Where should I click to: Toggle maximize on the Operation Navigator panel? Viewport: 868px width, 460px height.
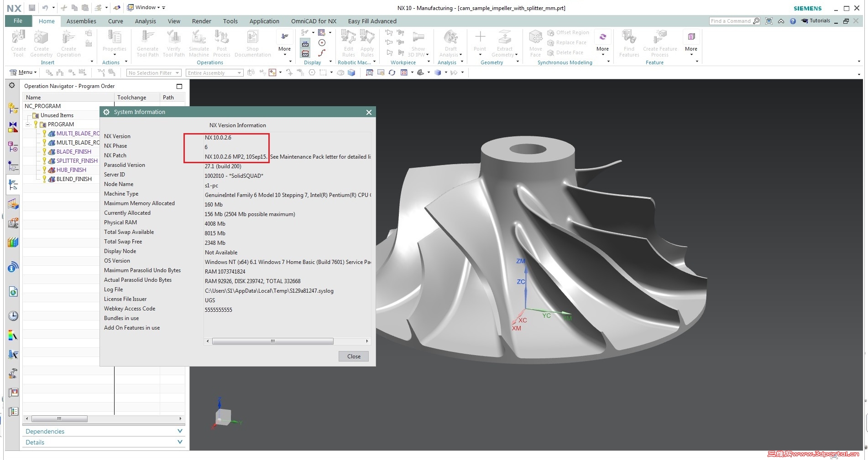click(x=179, y=86)
